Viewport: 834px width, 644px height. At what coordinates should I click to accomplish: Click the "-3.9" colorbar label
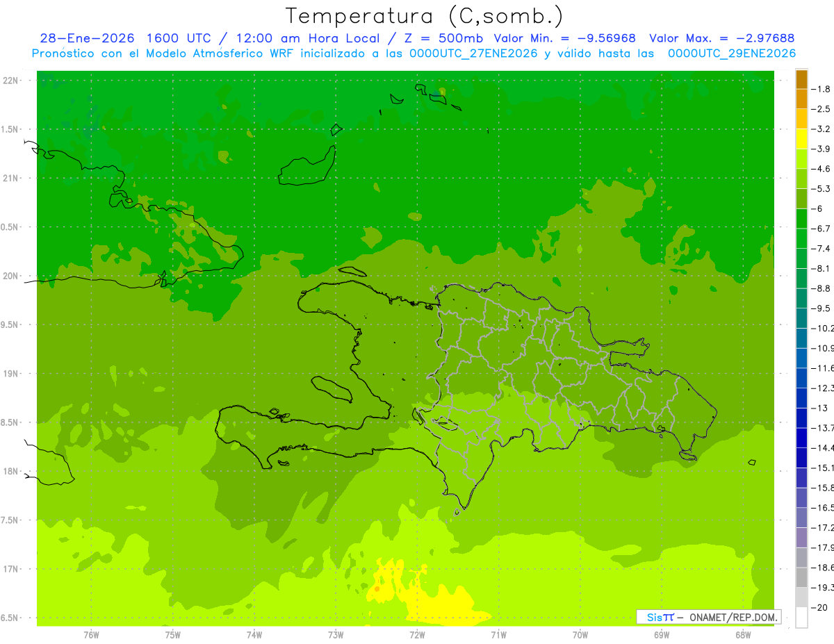pos(822,149)
